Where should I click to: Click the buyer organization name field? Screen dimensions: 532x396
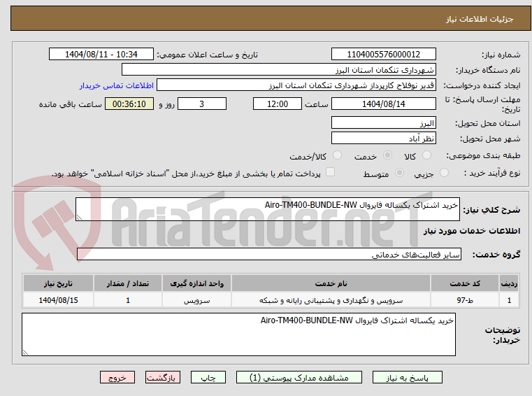(x=278, y=70)
